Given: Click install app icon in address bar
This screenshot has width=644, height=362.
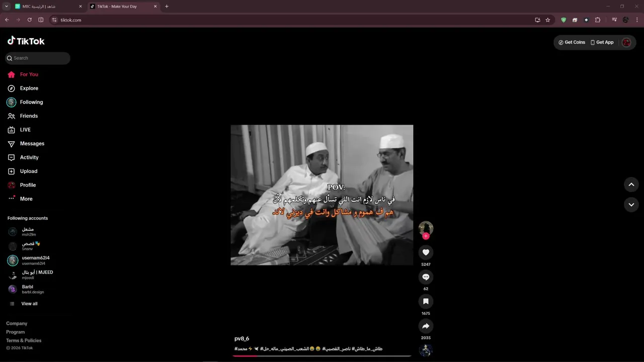Looking at the screenshot, I should (537, 20).
